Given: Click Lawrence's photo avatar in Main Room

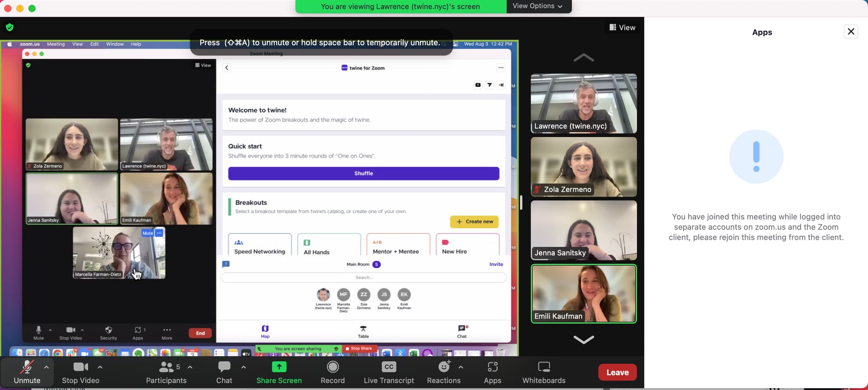Looking at the screenshot, I should coord(323,295).
